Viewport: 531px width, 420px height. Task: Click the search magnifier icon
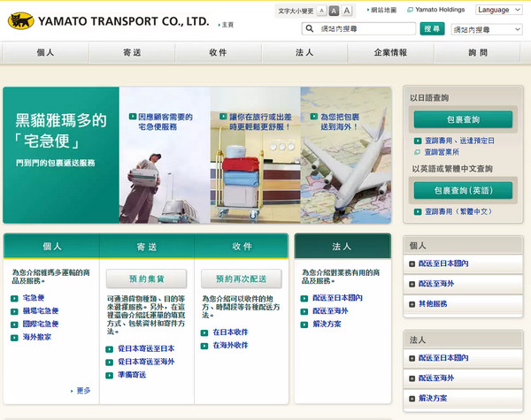310,29
